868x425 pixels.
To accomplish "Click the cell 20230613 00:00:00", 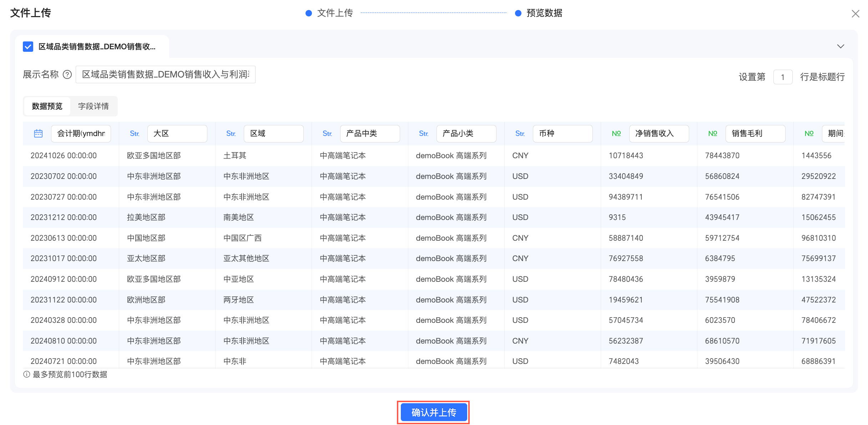I will coord(64,238).
